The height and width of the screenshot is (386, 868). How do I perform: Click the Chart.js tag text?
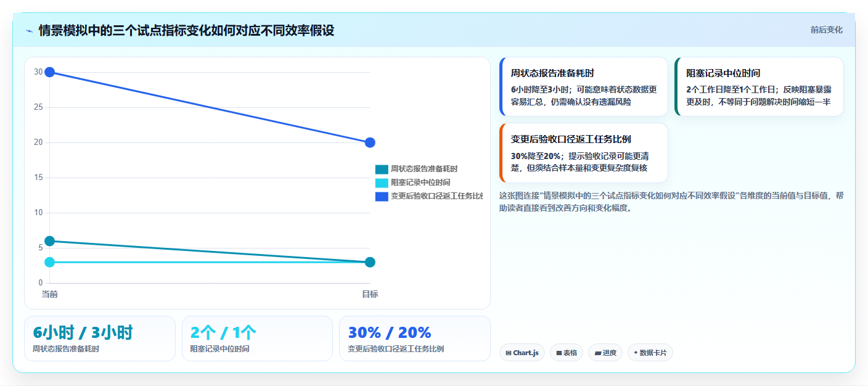tap(526, 353)
